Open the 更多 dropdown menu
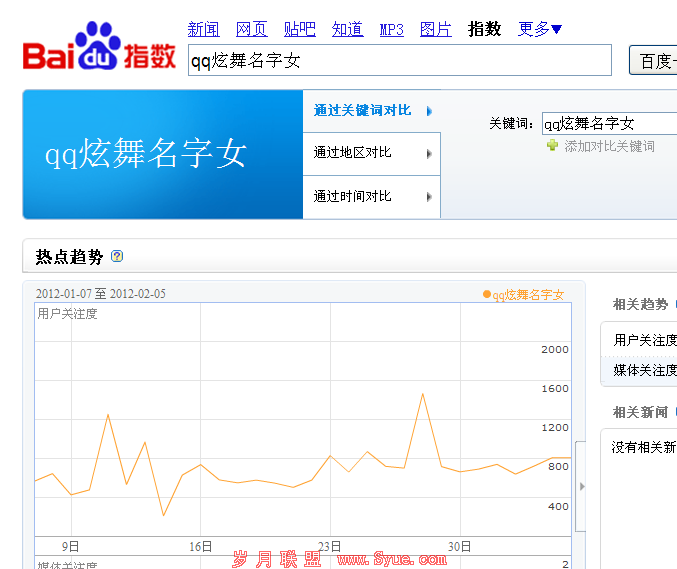This screenshot has width=677, height=569. tap(540, 29)
